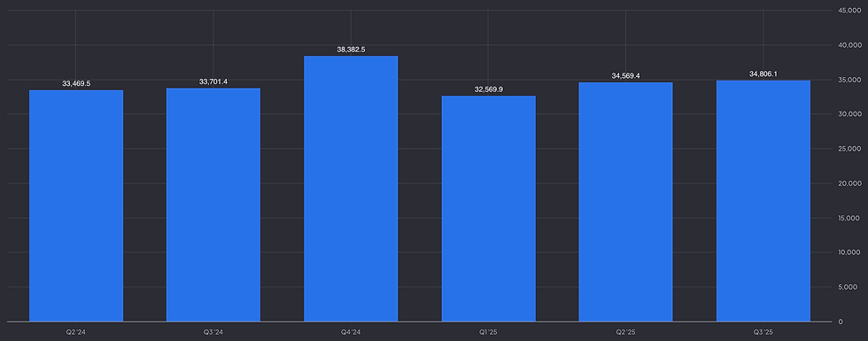Image resolution: width=868 pixels, height=341 pixels.
Task: Click the 34,569.4 value label
Action: 625,76
